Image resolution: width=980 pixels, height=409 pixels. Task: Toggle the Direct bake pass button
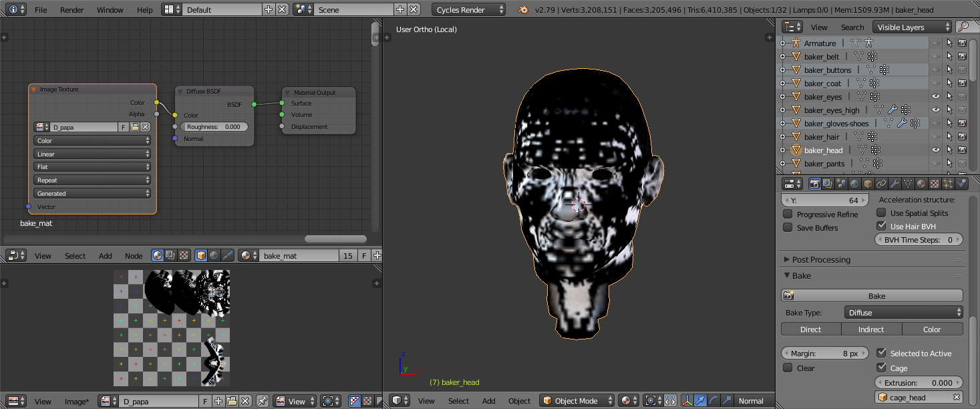point(811,329)
